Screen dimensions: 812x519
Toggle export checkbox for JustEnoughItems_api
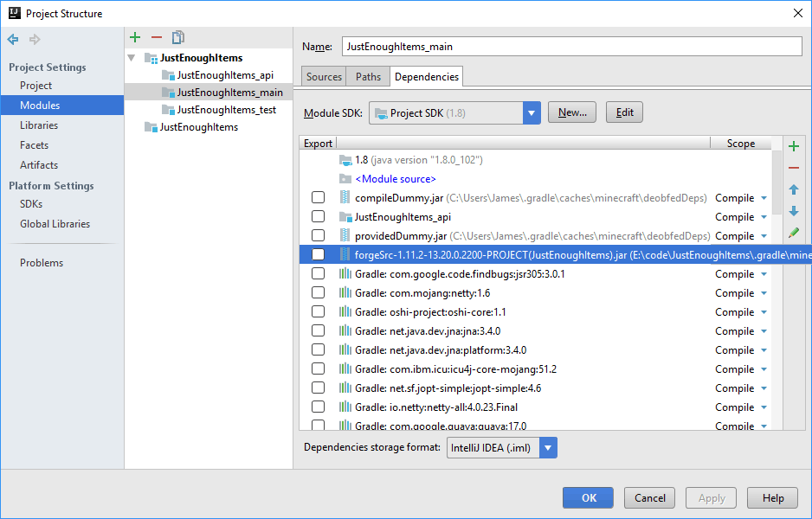tap(318, 216)
